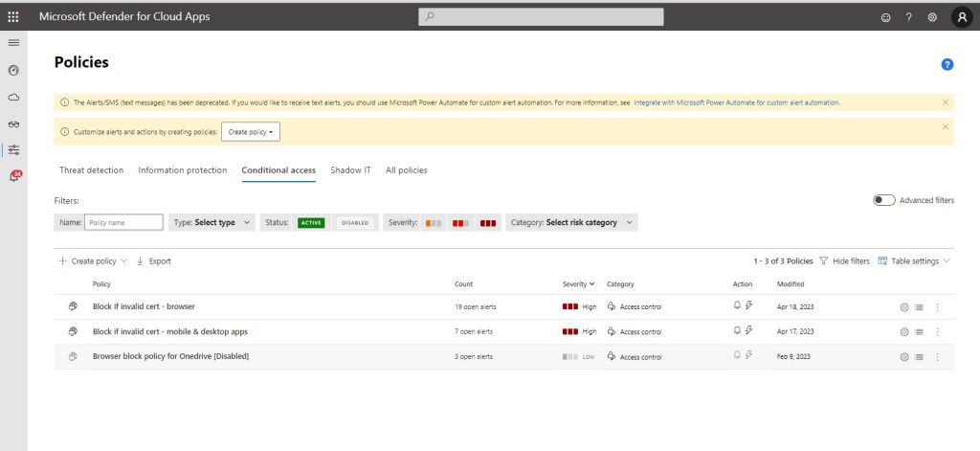Open the cloud discovery icon in sidebar

[13, 97]
